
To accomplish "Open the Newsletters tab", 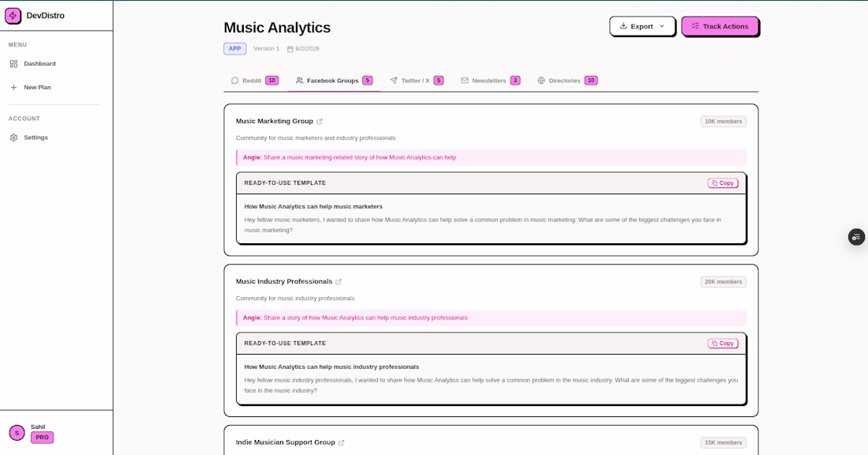I will [491, 81].
